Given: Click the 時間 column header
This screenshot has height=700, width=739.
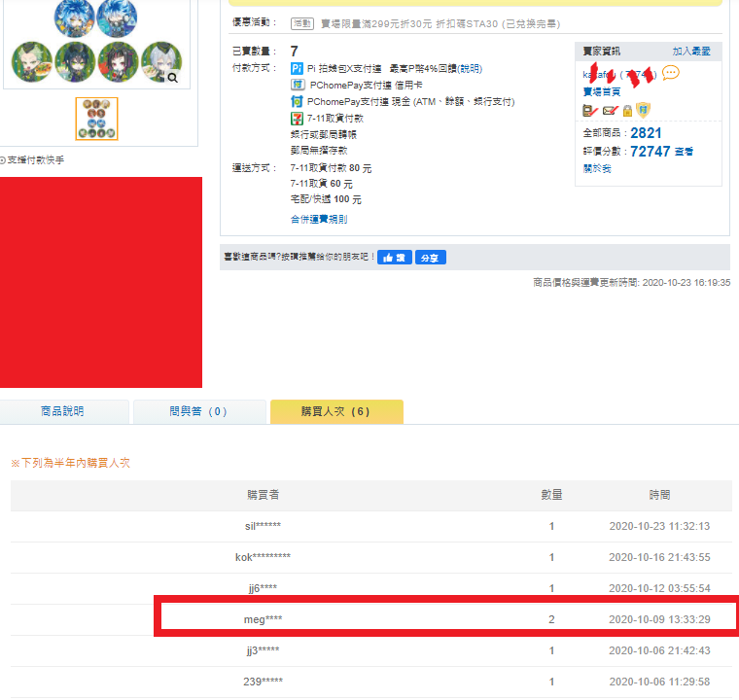Looking at the screenshot, I should 659,495.
